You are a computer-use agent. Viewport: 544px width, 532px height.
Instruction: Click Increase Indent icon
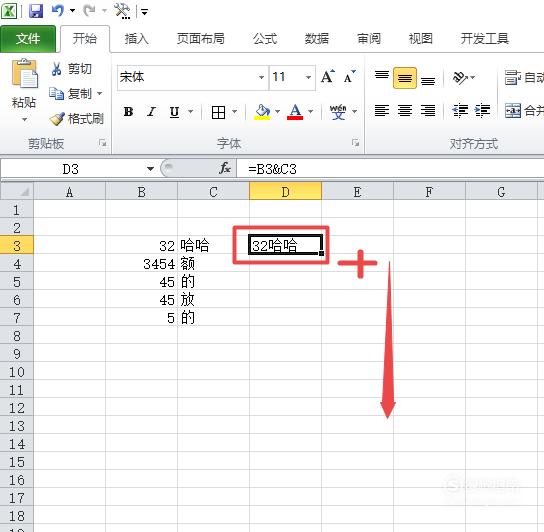tap(482, 111)
